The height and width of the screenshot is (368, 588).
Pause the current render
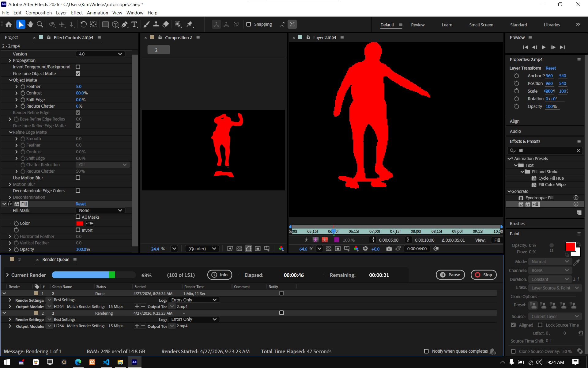[450, 275]
